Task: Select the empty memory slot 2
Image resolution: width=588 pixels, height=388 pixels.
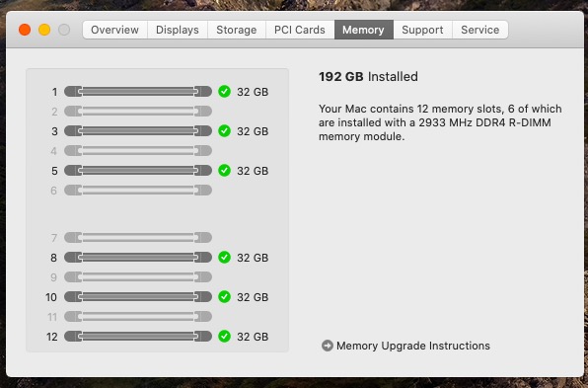Action: pyautogui.click(x=138, y=112)
